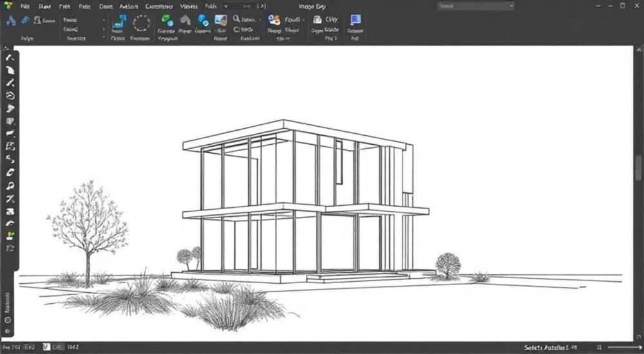Open the 'Aetiors' menu
The image size is (644, 354).
(x=129, y=6)
